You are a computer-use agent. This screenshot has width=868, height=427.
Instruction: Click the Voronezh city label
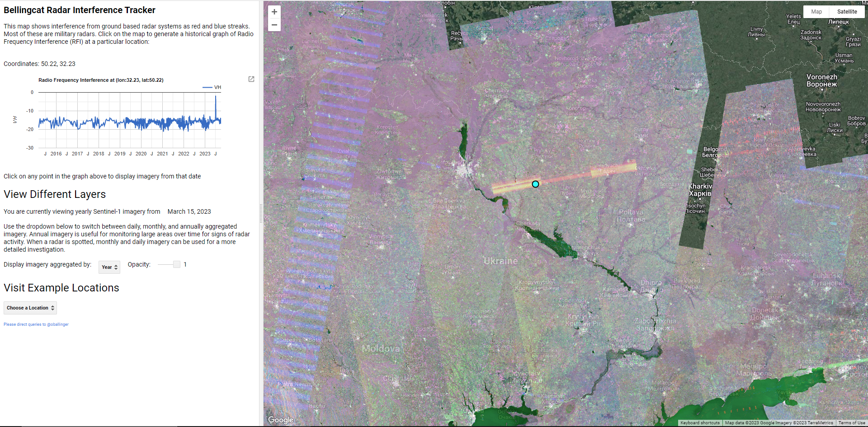point(822,80)
